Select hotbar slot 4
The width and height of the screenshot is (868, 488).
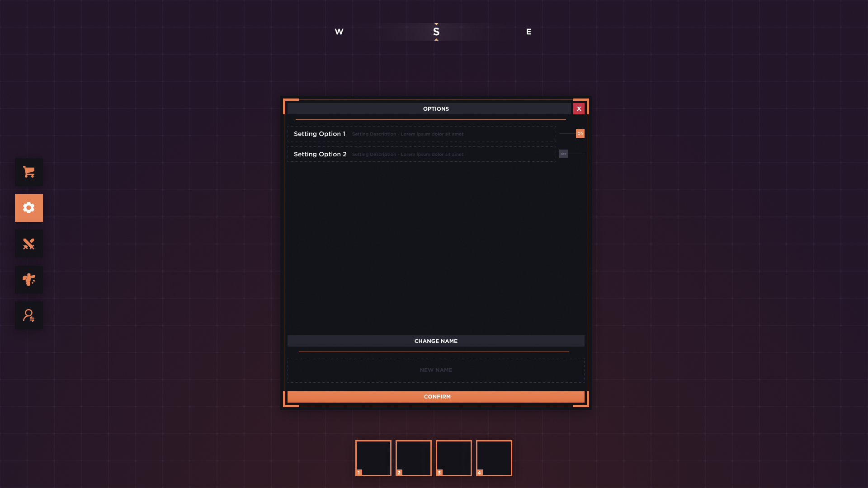pyautogui.click(x=494, y=458)
